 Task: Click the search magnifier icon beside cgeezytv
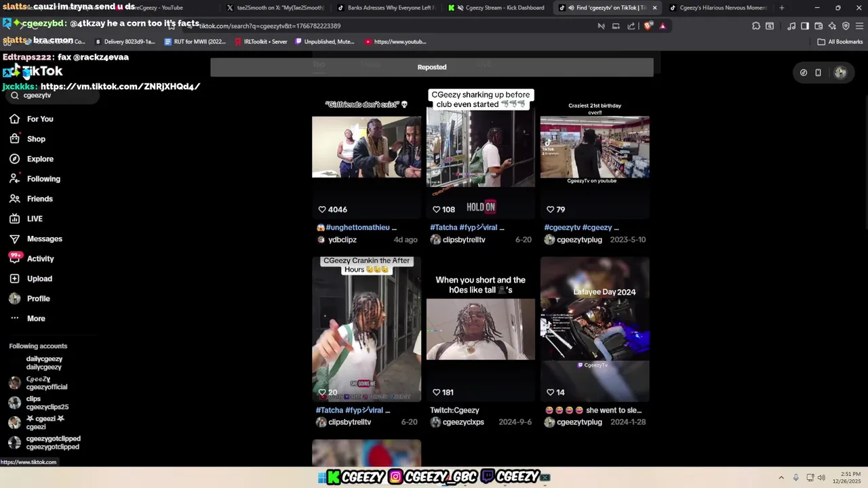point(15,96)
